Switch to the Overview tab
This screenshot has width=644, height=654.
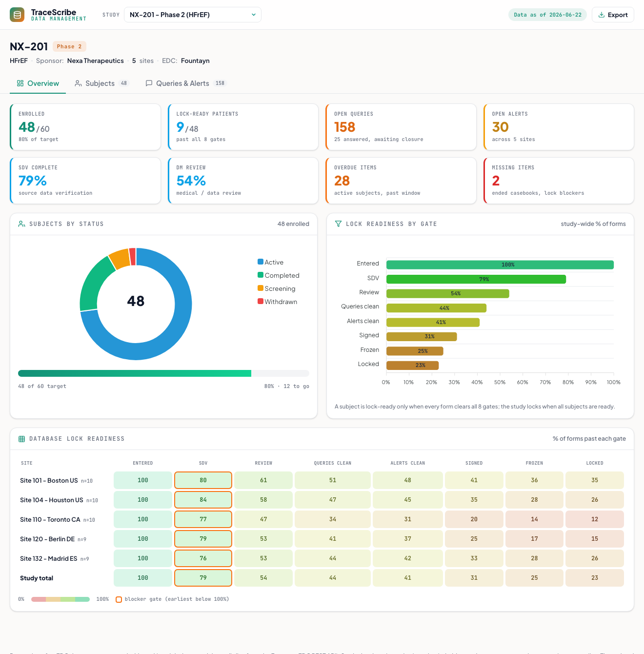click(38, 83)
